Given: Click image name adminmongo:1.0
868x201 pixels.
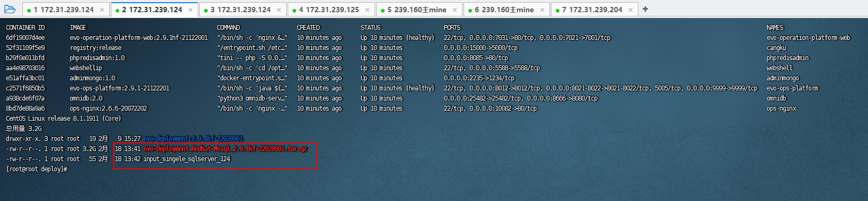Looking at the screenshot, I should coord(93,78).
